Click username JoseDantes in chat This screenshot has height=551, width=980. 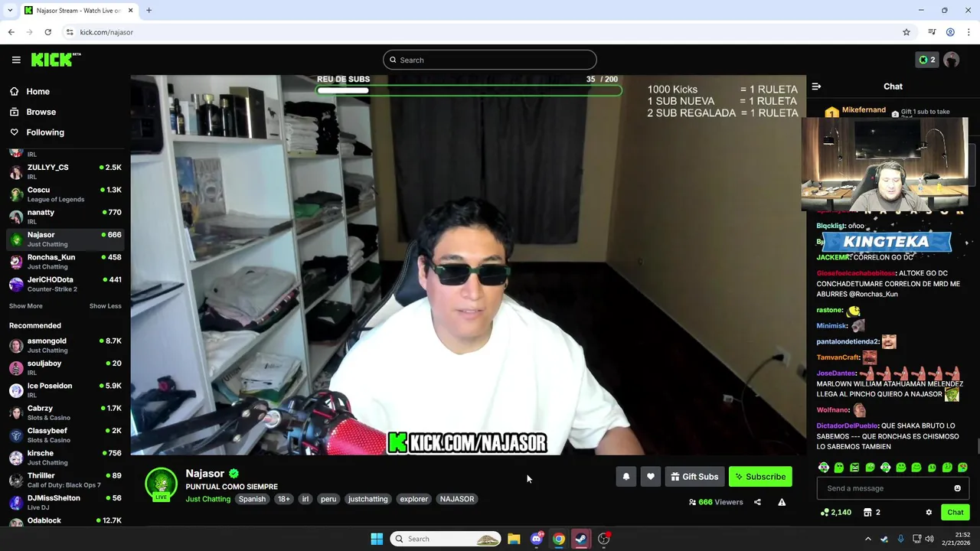(x=836, y=373)
